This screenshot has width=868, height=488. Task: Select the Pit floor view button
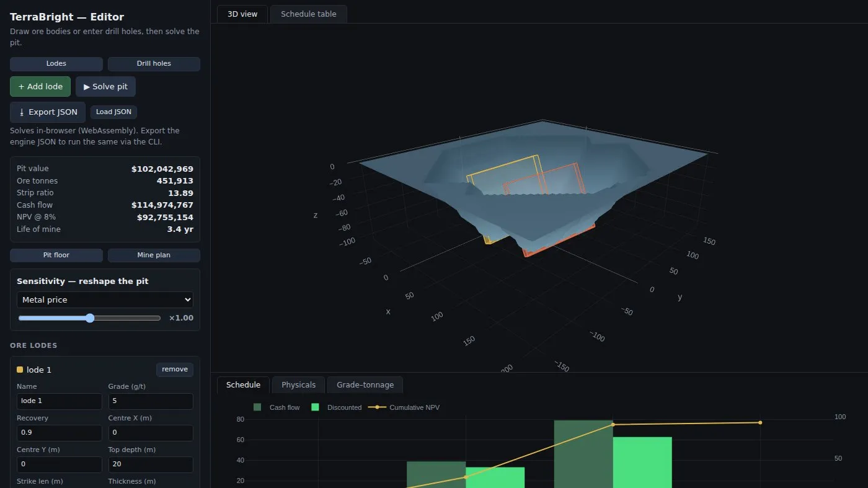(56, 255)
